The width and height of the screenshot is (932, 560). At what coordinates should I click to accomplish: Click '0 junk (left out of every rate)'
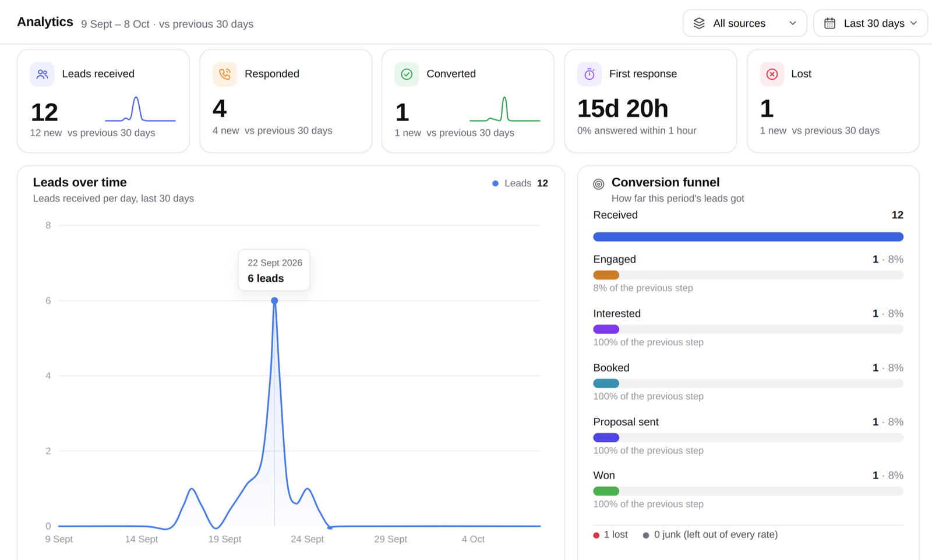point(716,534)
